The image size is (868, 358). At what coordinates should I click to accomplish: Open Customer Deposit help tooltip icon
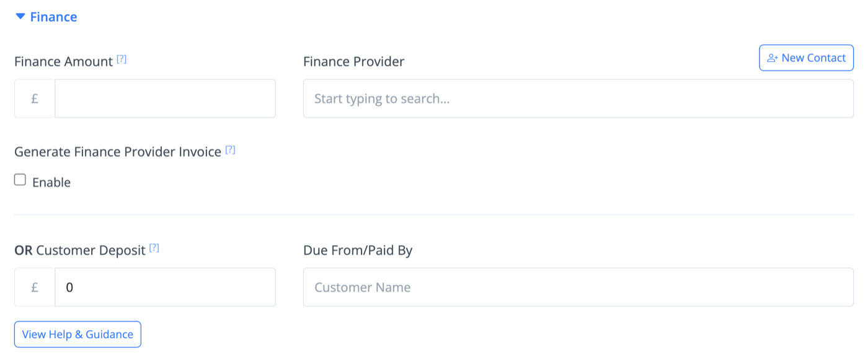[x=154, y=248]
